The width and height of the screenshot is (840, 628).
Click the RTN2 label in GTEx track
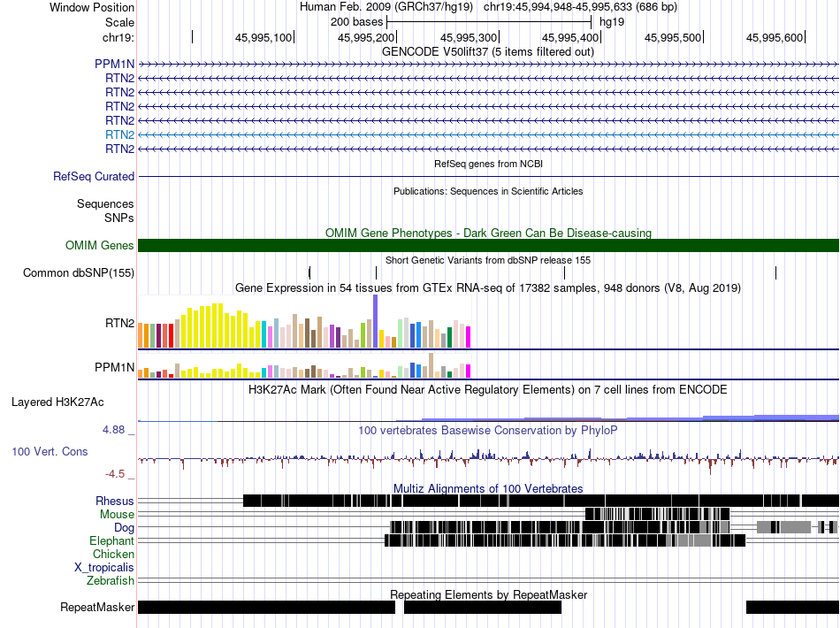click(119, 323)
